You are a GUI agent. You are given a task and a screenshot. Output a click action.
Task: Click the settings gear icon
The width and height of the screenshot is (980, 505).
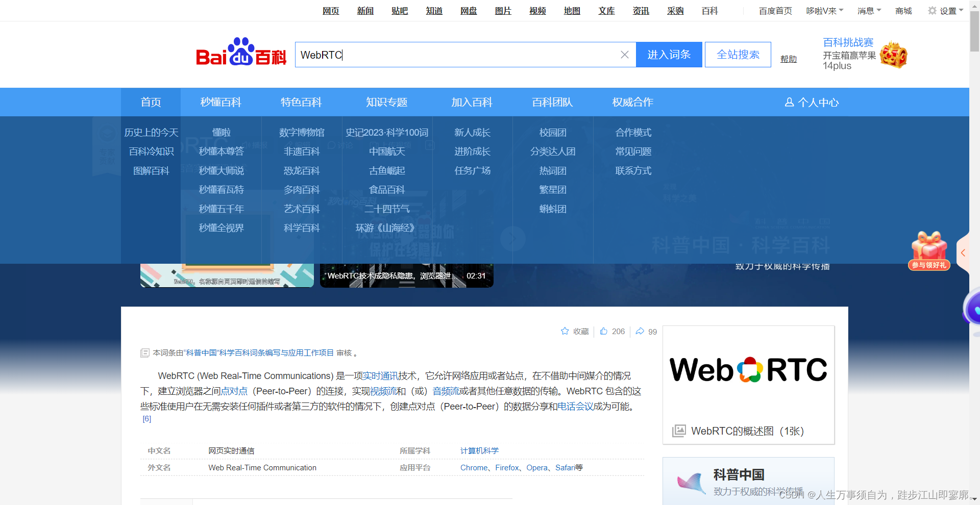[x=932, y=11]
